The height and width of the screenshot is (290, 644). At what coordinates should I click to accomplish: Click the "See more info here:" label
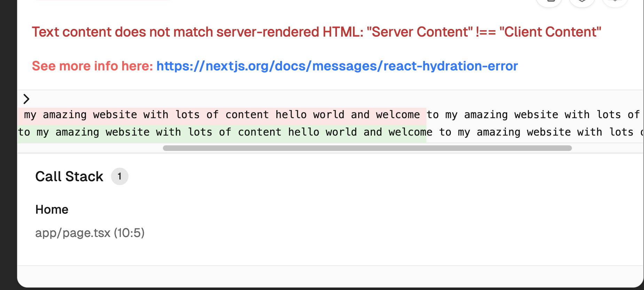[x=92, y=66]
